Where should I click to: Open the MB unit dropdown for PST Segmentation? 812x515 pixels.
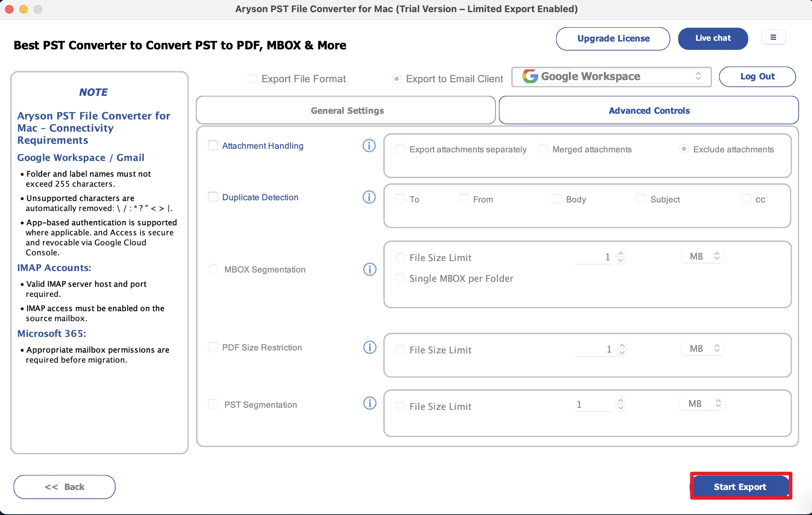click(703, 403)
